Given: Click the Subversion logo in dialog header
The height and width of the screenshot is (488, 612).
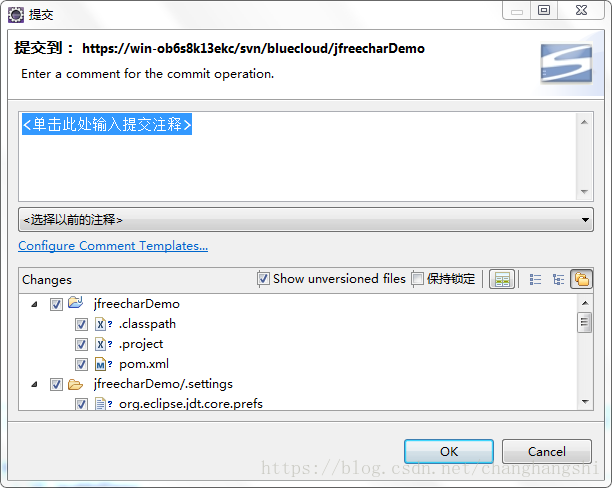Looking at the screenshot, I should [566, 63].
